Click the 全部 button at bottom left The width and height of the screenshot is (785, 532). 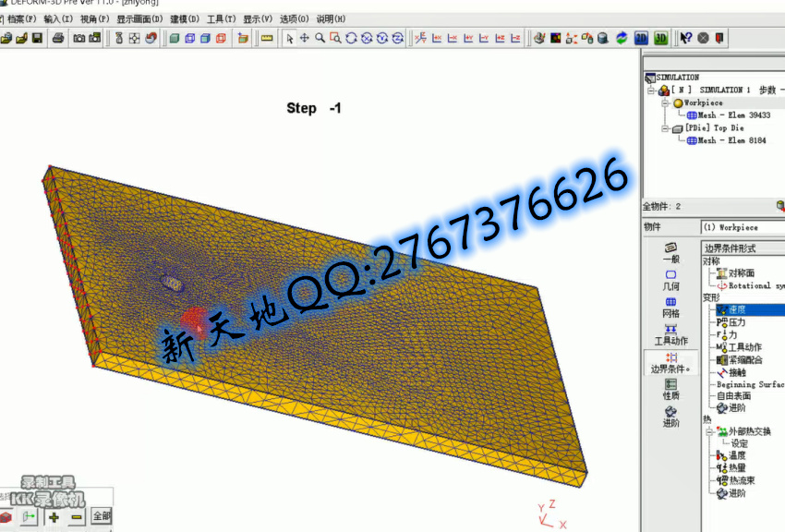(x=101, y=516)
